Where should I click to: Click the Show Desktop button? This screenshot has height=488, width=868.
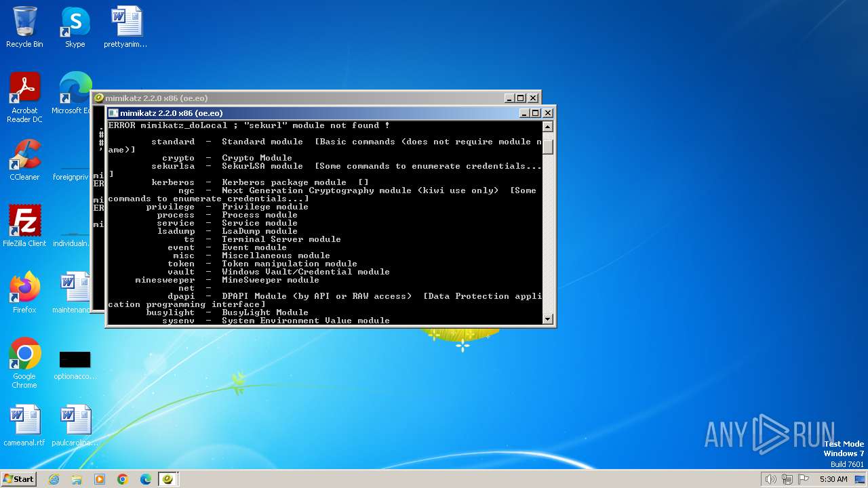click(x=861, y=479)
